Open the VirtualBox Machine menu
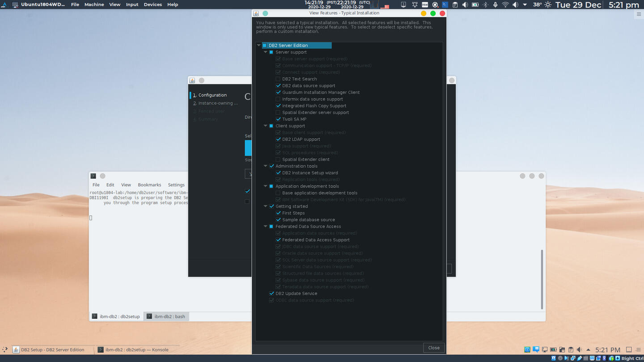 (94, 4)
